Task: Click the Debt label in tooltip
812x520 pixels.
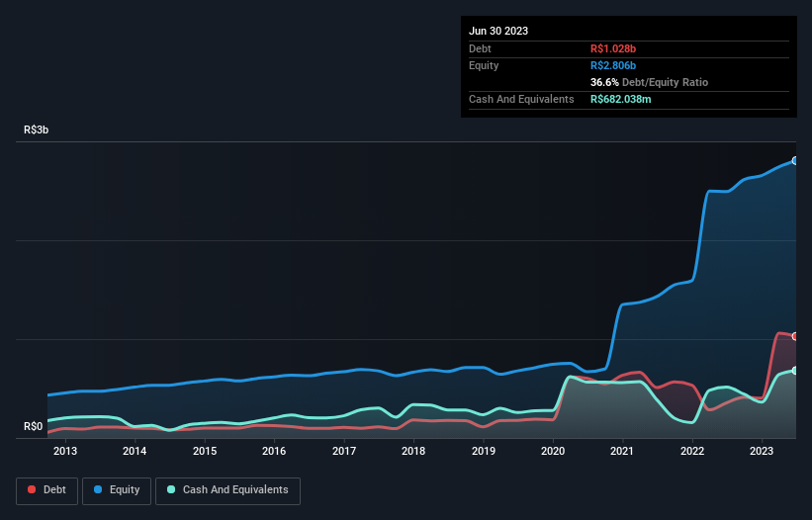Action: 480,48
